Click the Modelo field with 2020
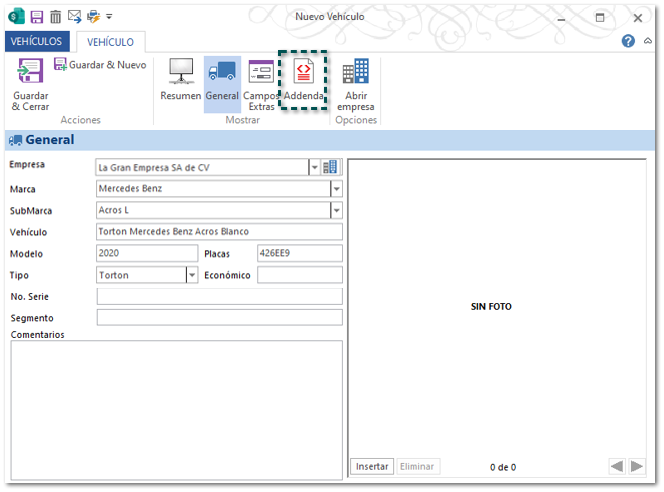Screen dimensions: 664x492 (147, 253)
